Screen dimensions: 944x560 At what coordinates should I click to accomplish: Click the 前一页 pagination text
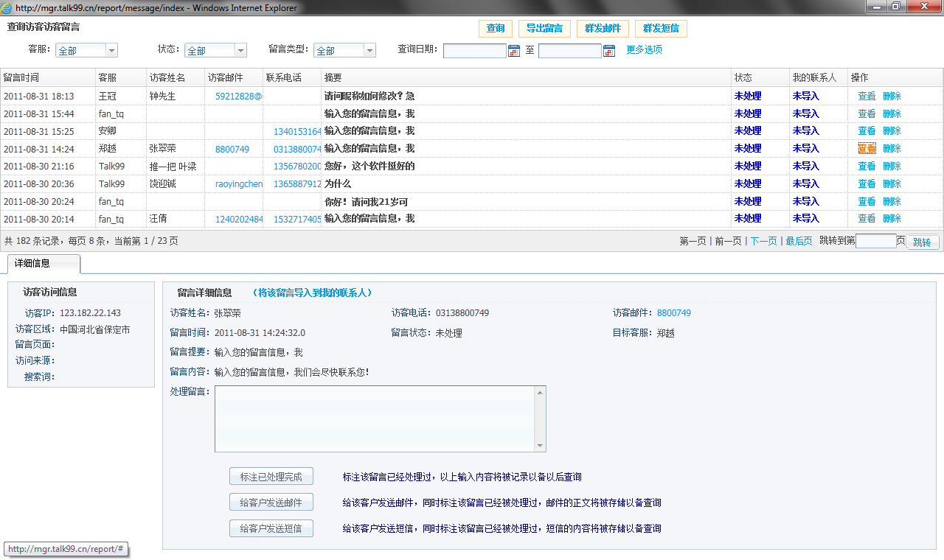pyautogui.click(x=728, y=241)
